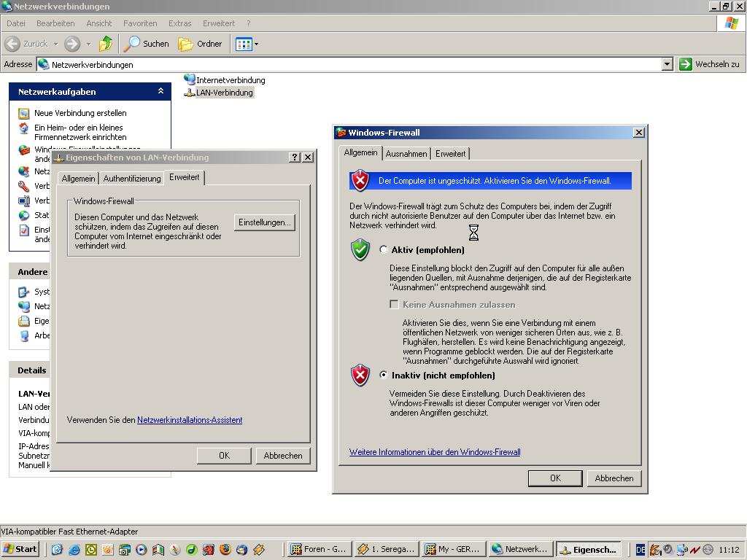The height and width of the screenshot is (560, 747).
Task: Switch to Allgemein tab in LAN properties
Action: click(78, 179)
